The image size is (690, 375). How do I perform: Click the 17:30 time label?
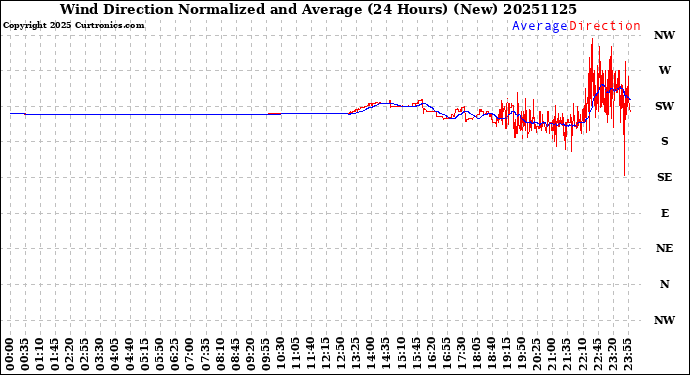(x=461, y=354)
